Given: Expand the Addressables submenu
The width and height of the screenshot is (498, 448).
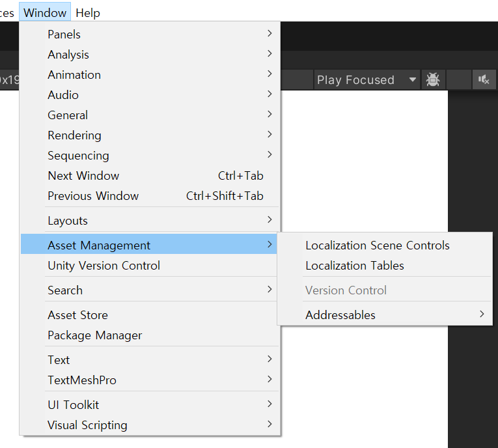Looking at the screenshot, I should click(385, 315).
